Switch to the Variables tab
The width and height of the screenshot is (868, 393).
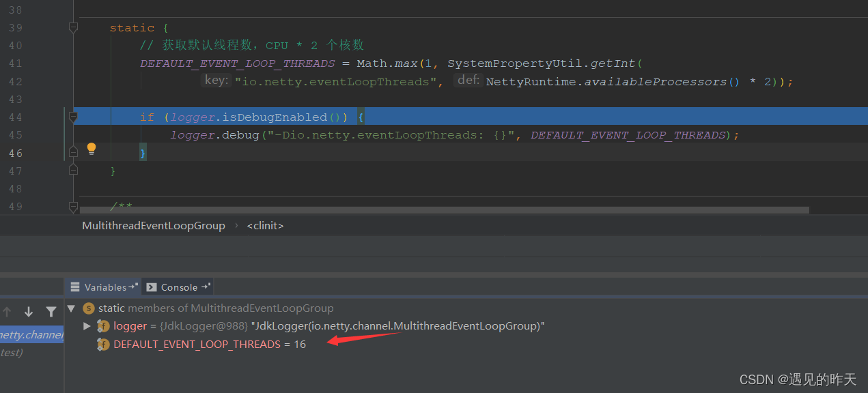coord(102,287)
